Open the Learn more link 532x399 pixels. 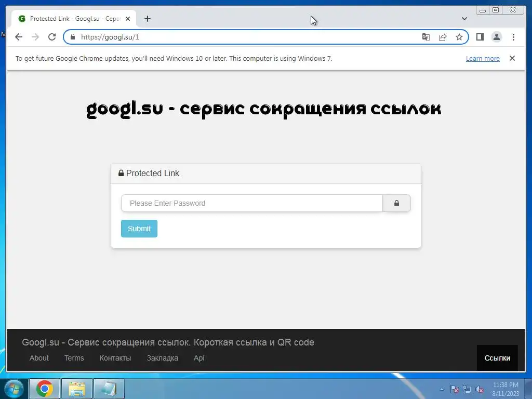click(x=483, y=58)
